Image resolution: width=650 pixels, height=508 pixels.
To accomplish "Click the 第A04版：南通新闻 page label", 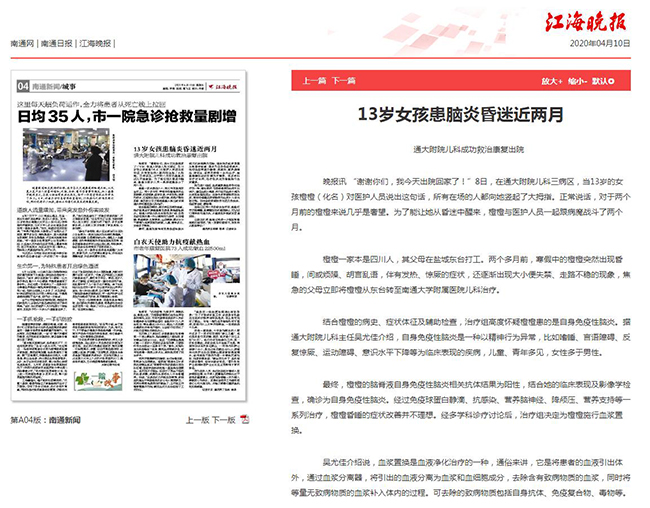I will (47, 421).
